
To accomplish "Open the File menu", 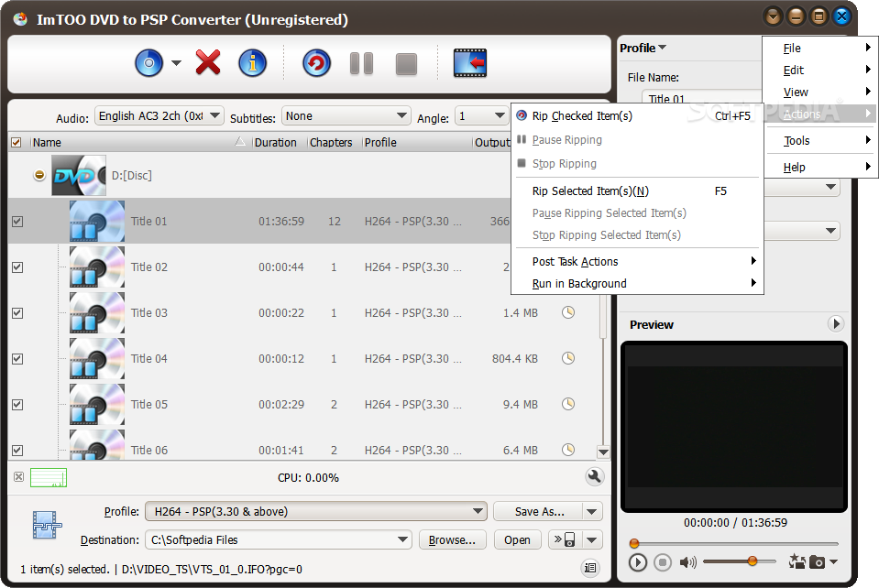I will (x=820, y=49).
